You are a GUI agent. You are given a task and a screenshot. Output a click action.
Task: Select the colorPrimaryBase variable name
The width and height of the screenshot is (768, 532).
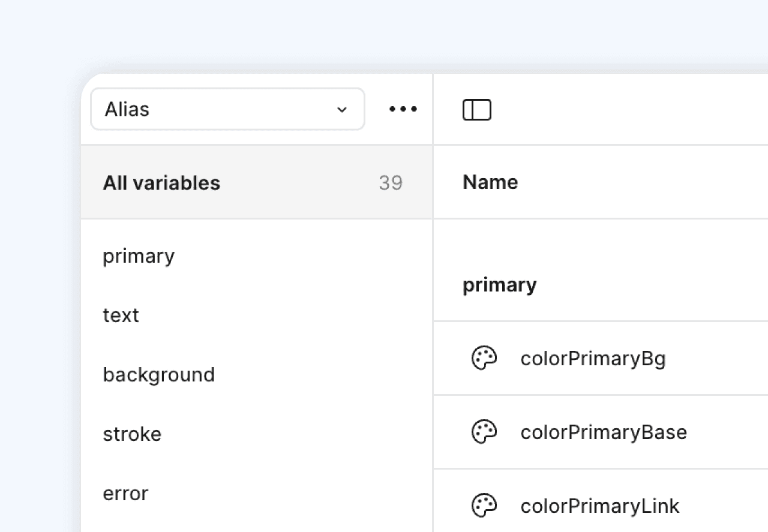coord(604,432)
